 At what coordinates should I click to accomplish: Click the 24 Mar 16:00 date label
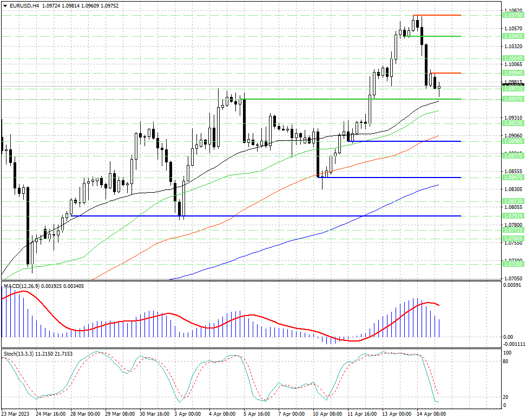pos(51,414)
